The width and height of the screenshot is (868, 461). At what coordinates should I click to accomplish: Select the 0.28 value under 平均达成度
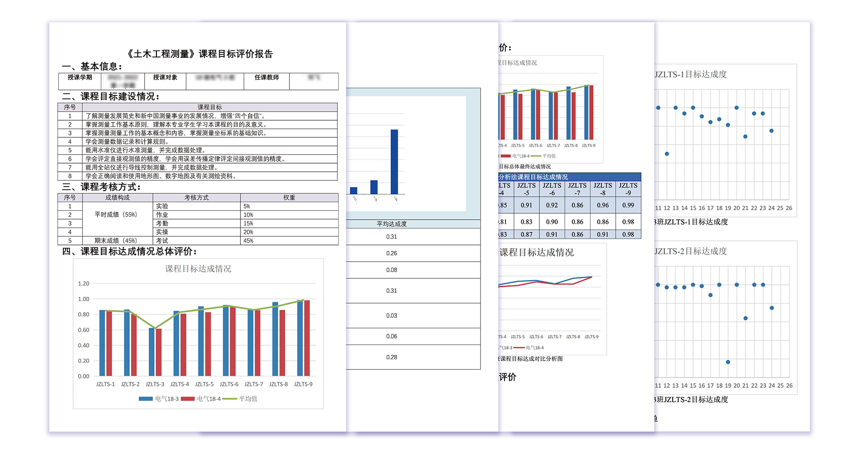(392, 358)
